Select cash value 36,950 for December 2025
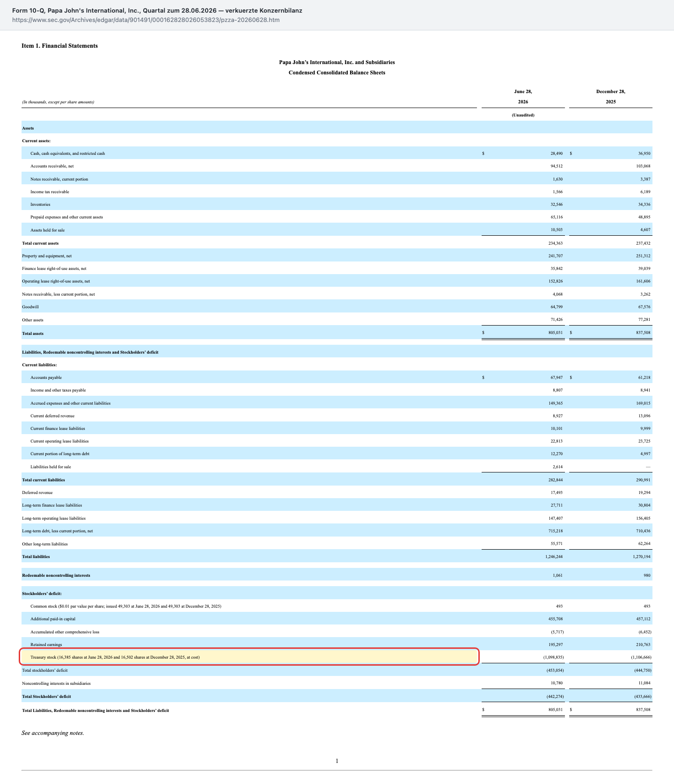674x784 pixels. point(644,153)
